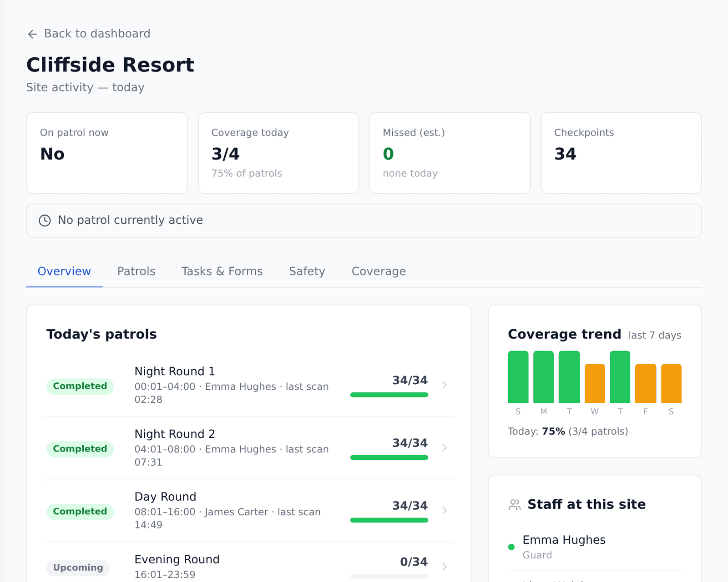Viewport: 728px width, 582px height.
Task: Click Completed badge for Day Round
Action: (x=80, y=512)
